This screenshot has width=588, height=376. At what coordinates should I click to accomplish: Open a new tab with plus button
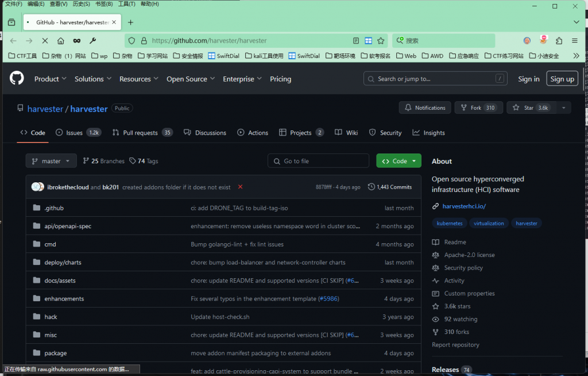pos(130,22)
